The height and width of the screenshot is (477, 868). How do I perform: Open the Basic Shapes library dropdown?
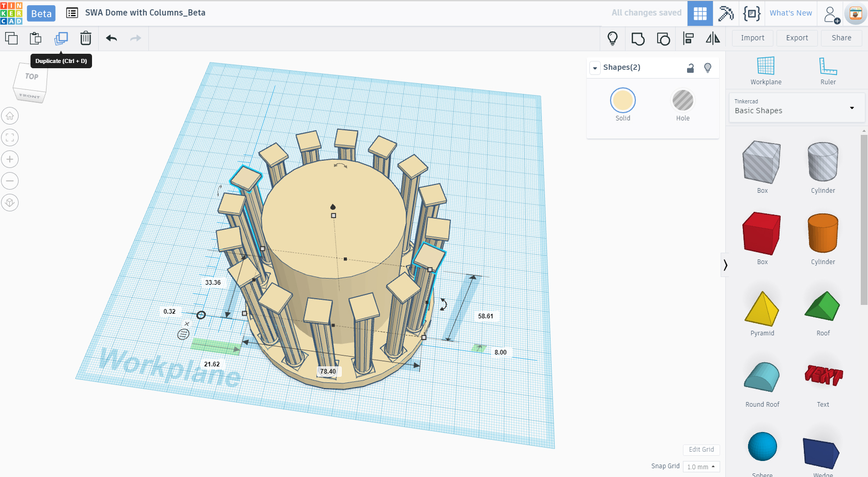pyautogui.click(x=797, y=107)
